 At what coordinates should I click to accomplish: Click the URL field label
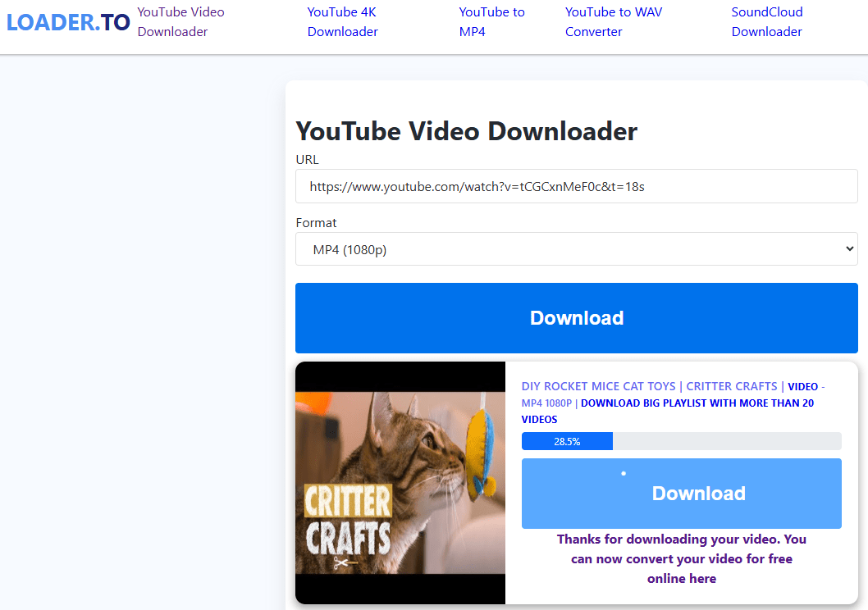(307, 160)
